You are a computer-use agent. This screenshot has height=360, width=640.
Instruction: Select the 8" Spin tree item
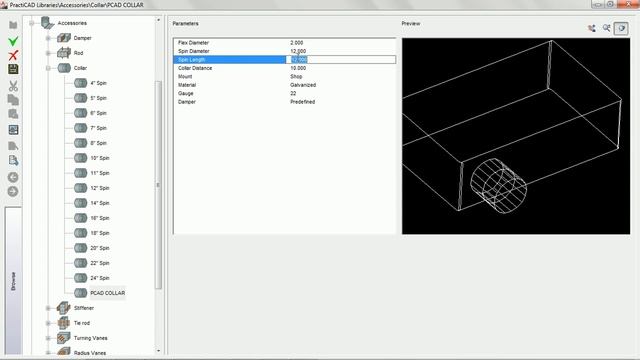(x=98, y=143)
